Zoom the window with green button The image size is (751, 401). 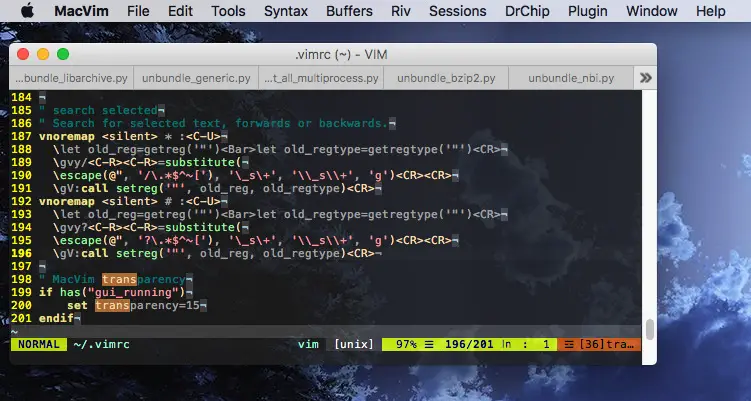pyautogui.click(x=63, y=54)
